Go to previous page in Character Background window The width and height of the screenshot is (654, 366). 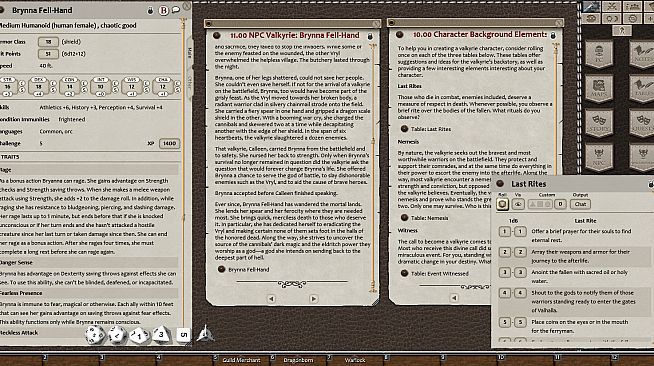[x=454, y=298]
